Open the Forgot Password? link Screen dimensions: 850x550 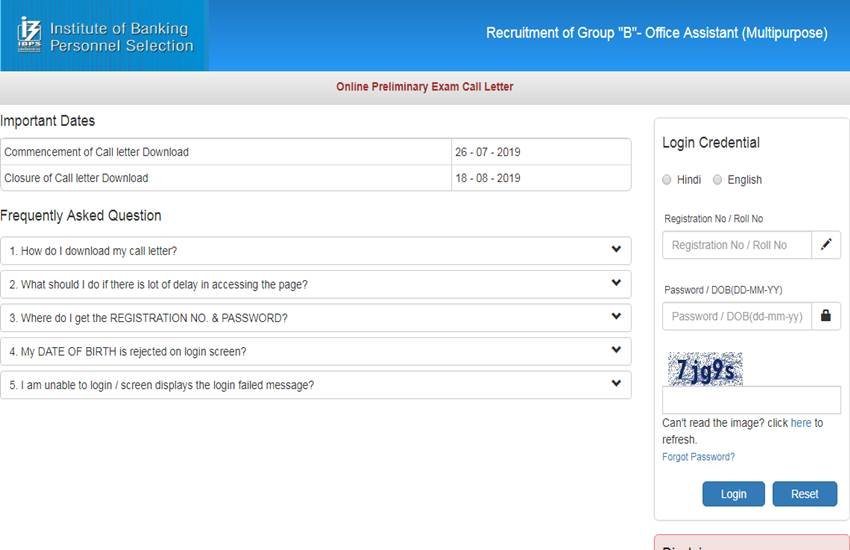[698, 457]
